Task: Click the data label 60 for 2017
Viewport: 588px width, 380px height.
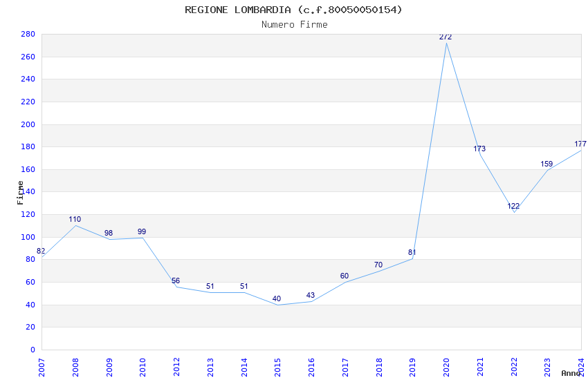Action: pos(344,276)
